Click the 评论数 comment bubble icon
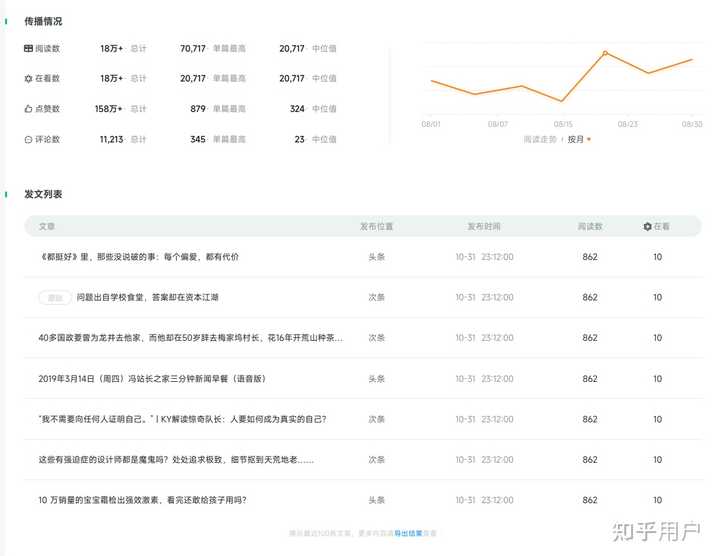Viewport: 720px width, 556px height. tap(28, 140)
